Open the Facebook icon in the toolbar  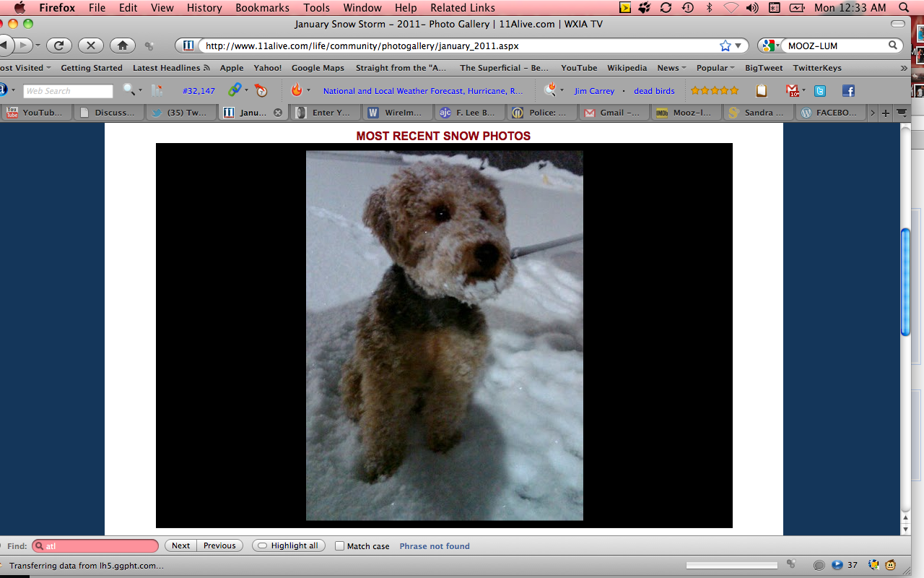(x=848, y=91)
